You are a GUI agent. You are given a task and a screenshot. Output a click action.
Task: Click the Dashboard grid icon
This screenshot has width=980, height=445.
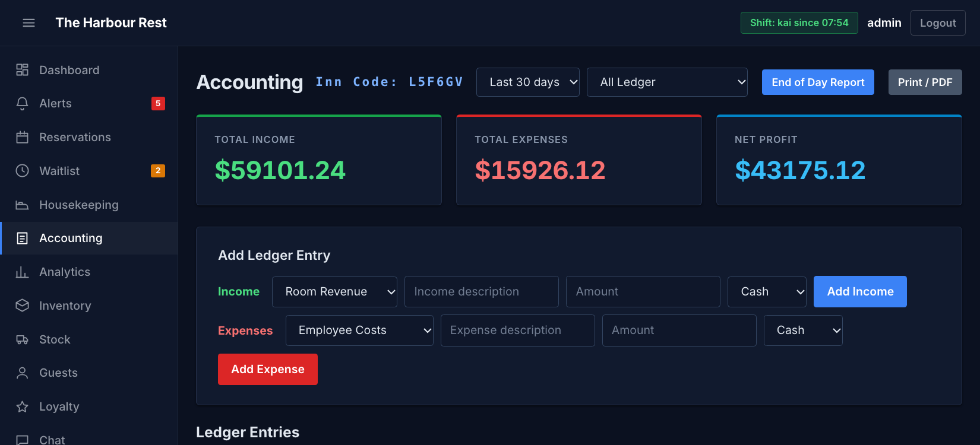[x=22, y=70]
